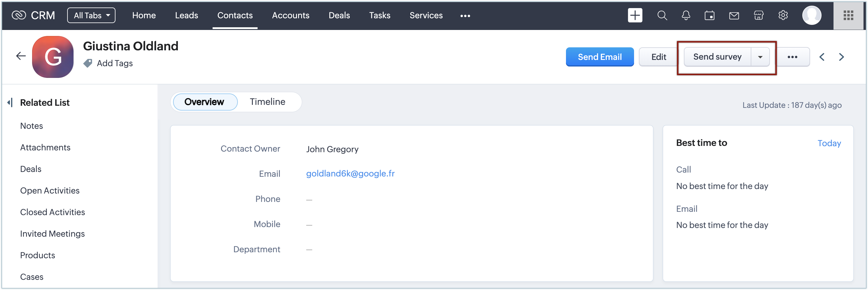This screenshot has width=868, height=290.
Task: Click contact owner John Gregory
Action: pos(332,149)
